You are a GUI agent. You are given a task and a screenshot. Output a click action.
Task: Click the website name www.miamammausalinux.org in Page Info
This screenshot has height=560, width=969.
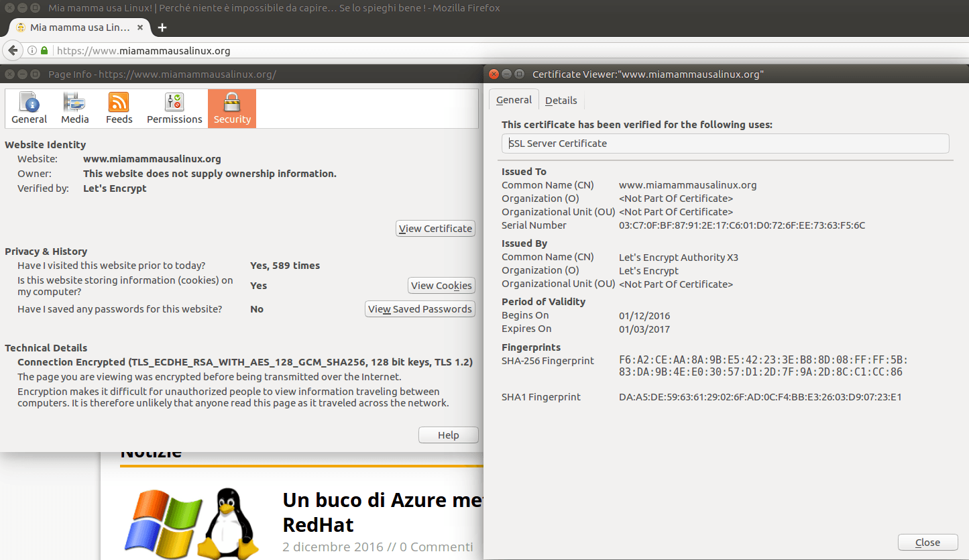coord(152,159)
